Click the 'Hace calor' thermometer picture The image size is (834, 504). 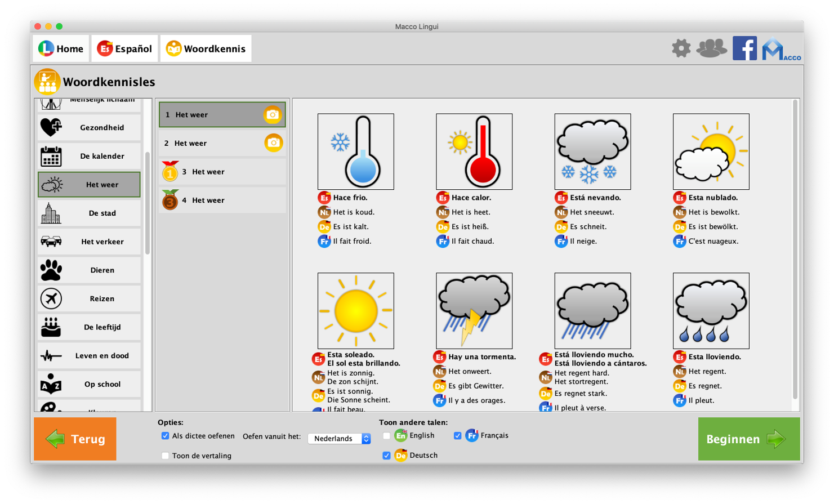click(474, 151)
